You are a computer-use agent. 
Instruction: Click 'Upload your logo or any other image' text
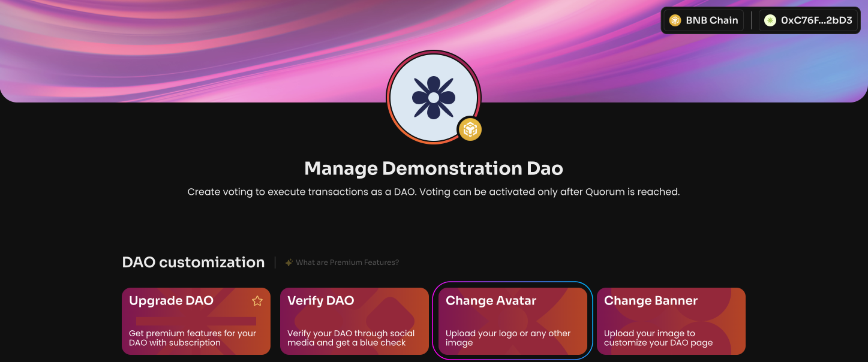[508, 338]
